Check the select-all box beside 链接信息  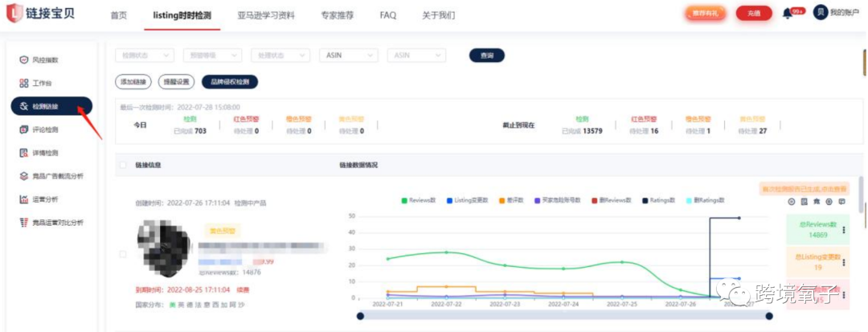pyautogui.click(x=123, y=165)
